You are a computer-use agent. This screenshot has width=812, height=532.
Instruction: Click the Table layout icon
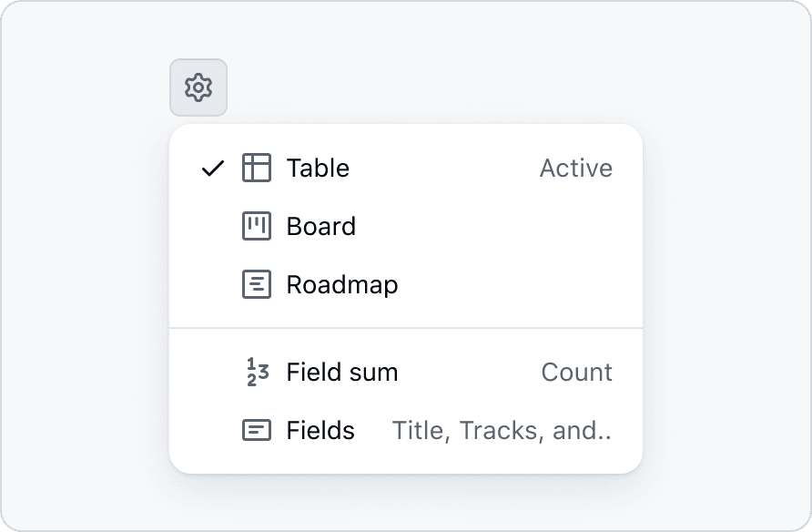[257, 168]
